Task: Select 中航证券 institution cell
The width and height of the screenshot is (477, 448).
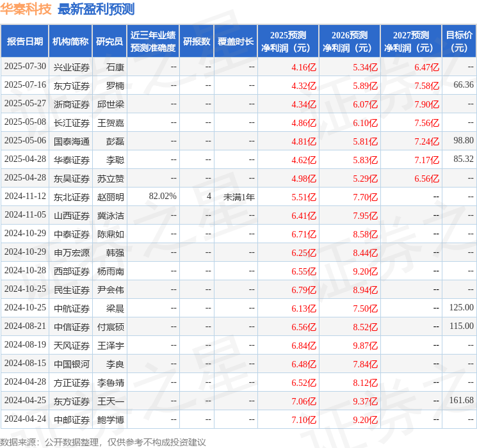Action: click(x=72, y=308)
